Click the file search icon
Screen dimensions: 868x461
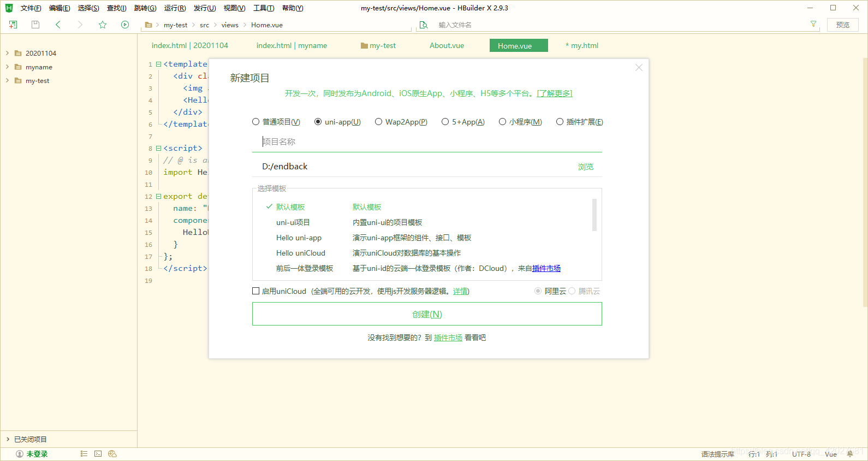[424, 25]
